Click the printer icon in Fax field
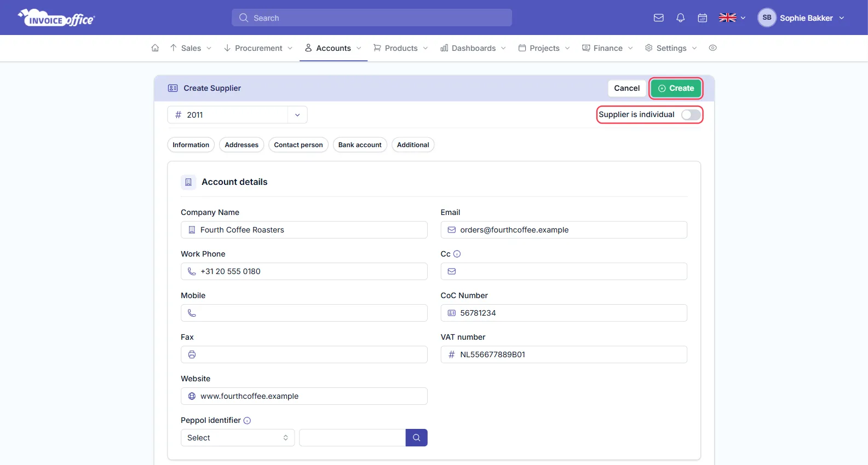 [x=192, y=354]
